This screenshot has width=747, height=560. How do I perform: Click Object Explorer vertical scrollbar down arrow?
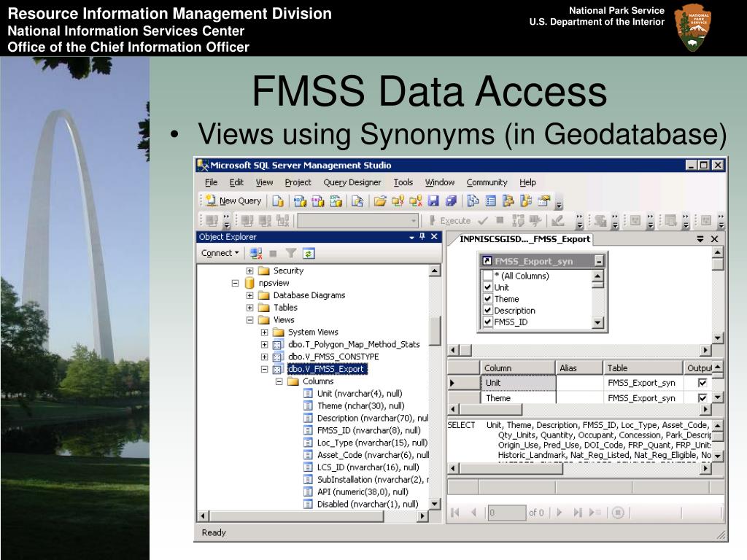[434, 504]
